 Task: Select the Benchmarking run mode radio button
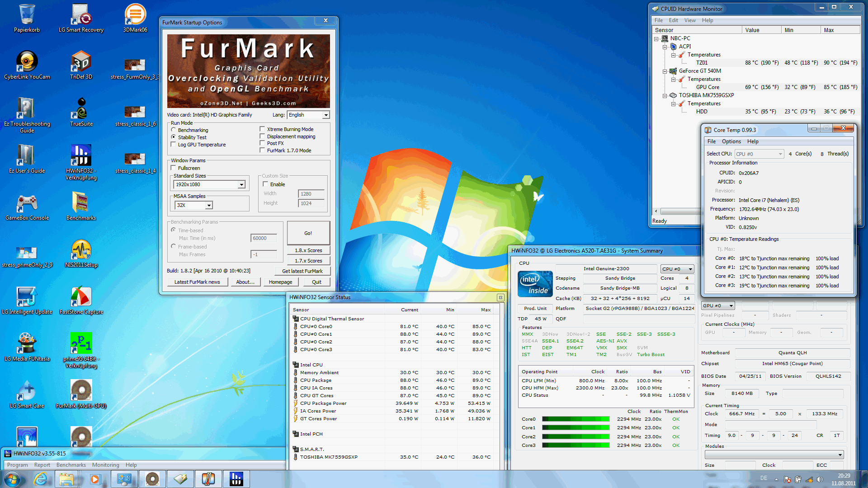click(174, 130)
